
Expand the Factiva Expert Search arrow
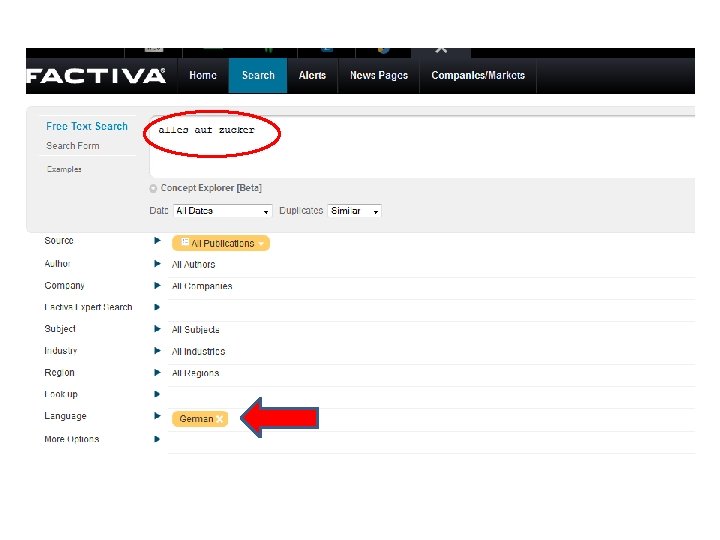(x=157, y=307)
